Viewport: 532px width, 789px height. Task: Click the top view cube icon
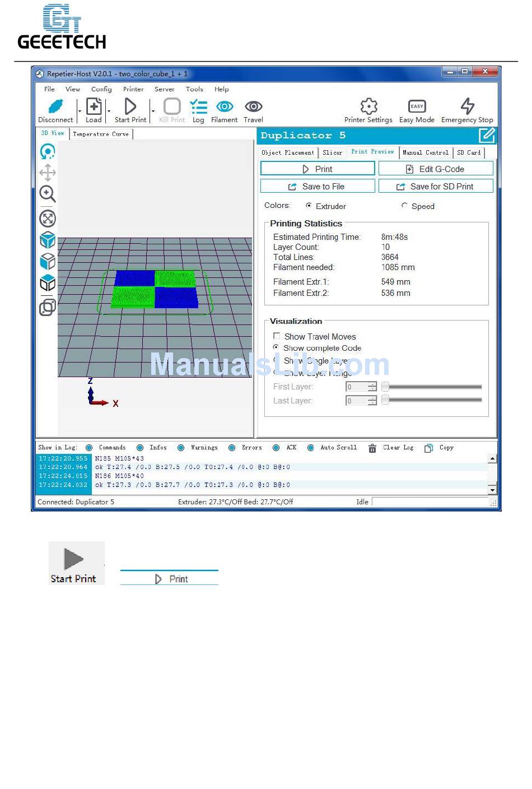tap(48, 282)
